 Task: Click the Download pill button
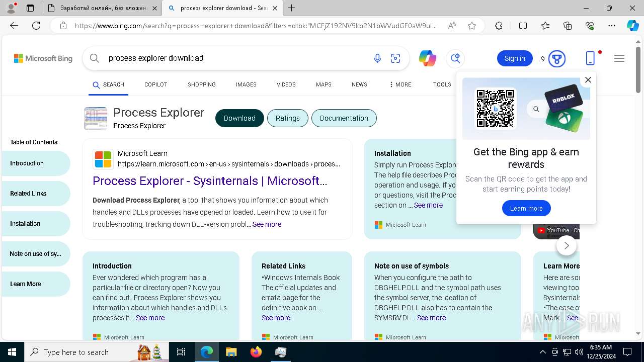[x=239, y=118]
